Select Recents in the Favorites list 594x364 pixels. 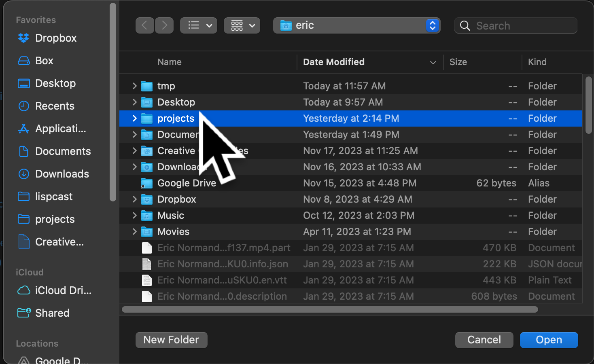pos(55,106)
